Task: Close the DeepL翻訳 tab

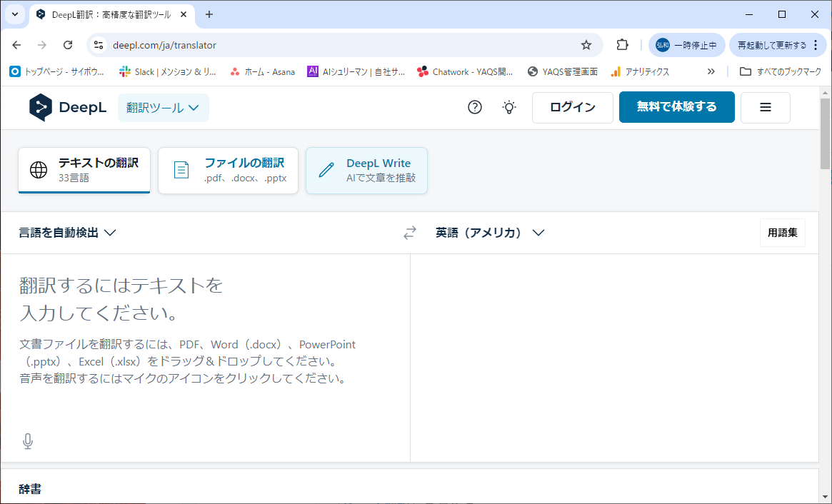Action: pos(184,14)
